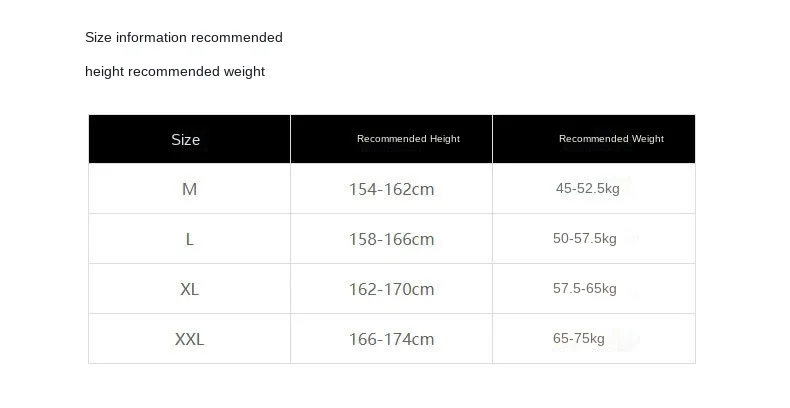Viewport: 790px width, 408px height.
Task: Click the "Recommended Weight" column header
Action: pyautogui.click(x=611, y=139)
